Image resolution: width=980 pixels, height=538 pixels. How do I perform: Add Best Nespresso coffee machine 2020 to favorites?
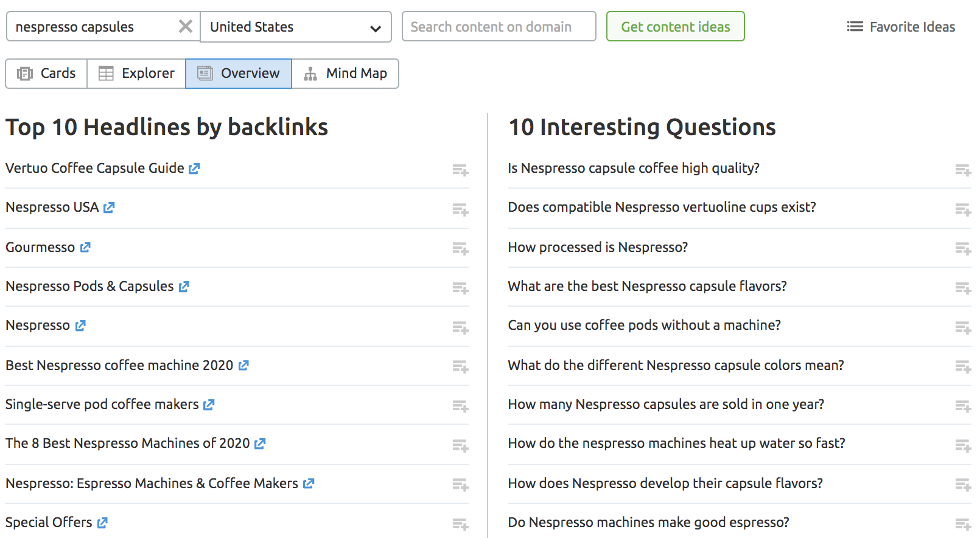tap(460, 367)
